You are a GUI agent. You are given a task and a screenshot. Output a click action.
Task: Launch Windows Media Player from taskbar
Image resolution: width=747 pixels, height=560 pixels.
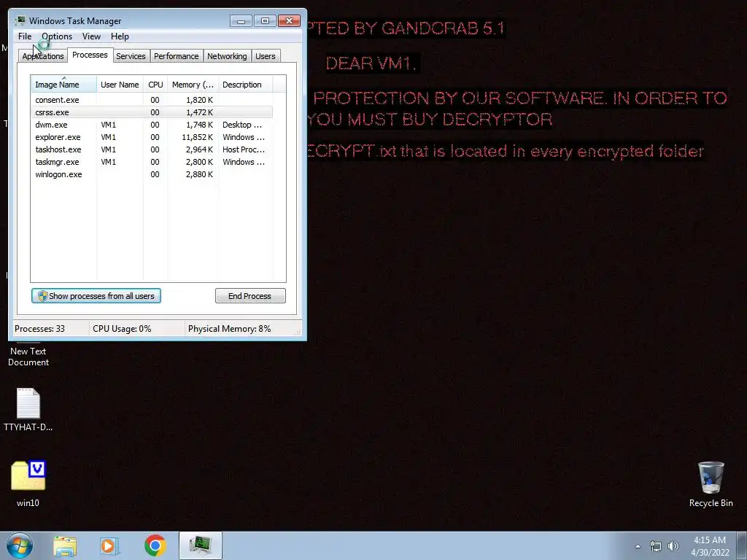109,546
